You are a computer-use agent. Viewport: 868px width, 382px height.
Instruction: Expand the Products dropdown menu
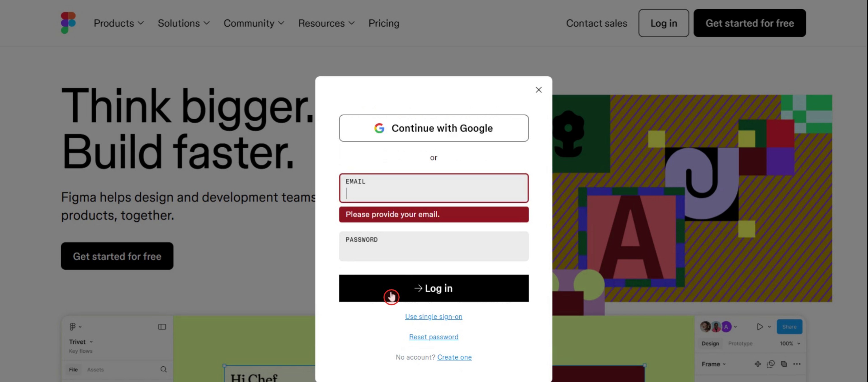click(119, 23)
